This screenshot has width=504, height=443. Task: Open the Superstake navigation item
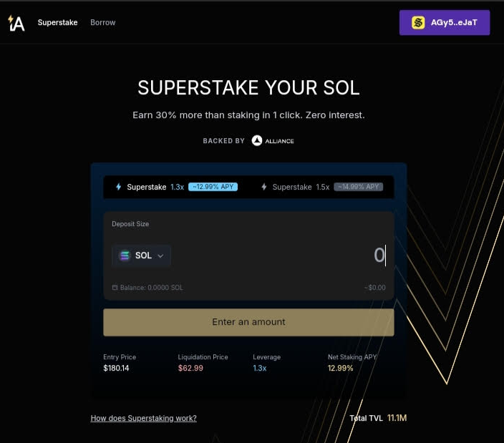click(57, 23)
